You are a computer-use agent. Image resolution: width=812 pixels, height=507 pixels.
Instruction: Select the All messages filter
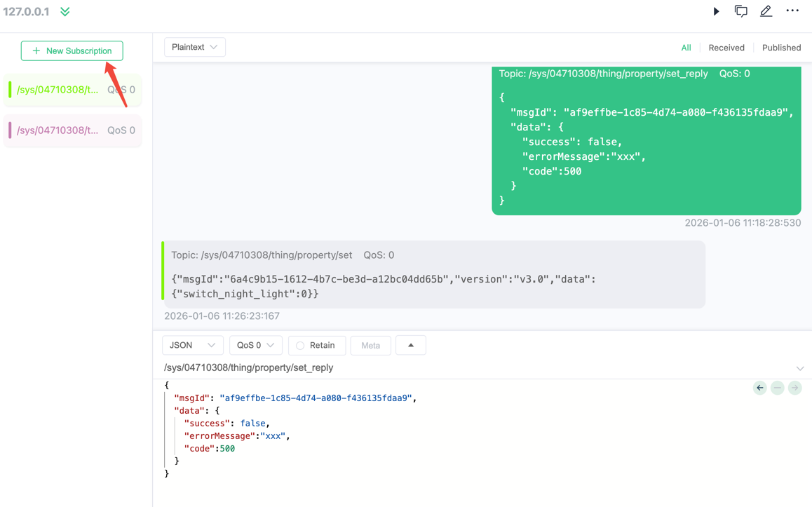(x=686, y=48)
